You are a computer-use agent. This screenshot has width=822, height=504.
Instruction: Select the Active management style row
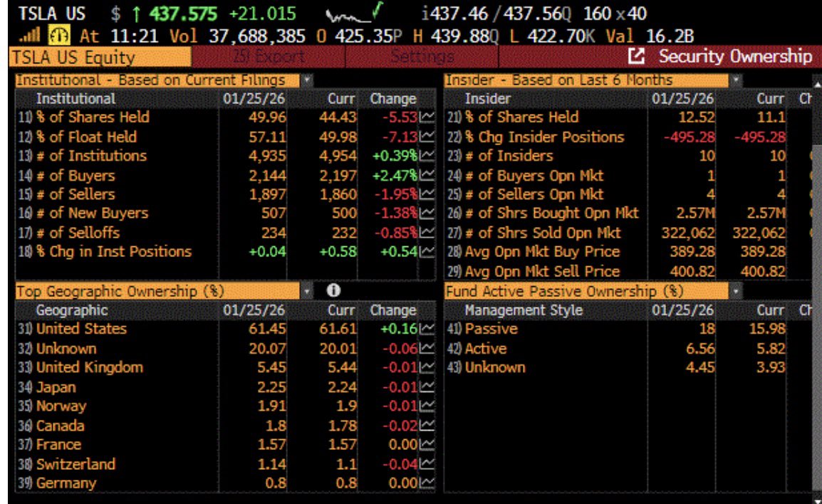click(x=628, y=348)
